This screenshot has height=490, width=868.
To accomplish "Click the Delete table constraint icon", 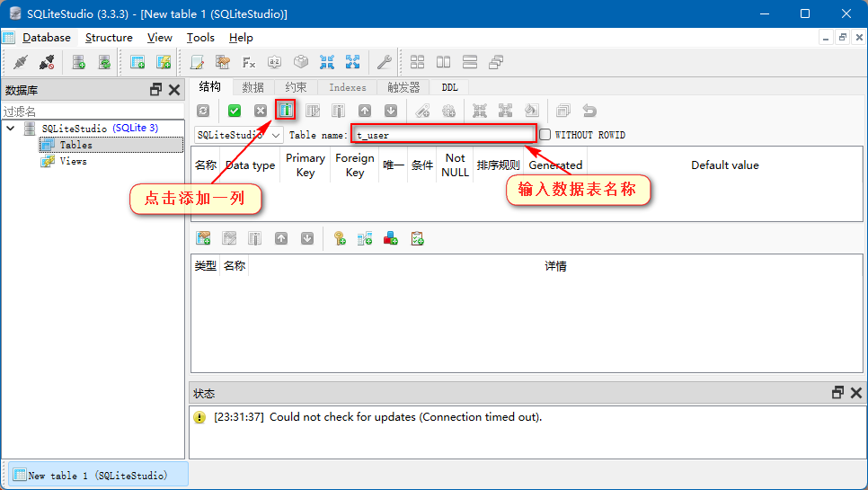I will [255, 238].
